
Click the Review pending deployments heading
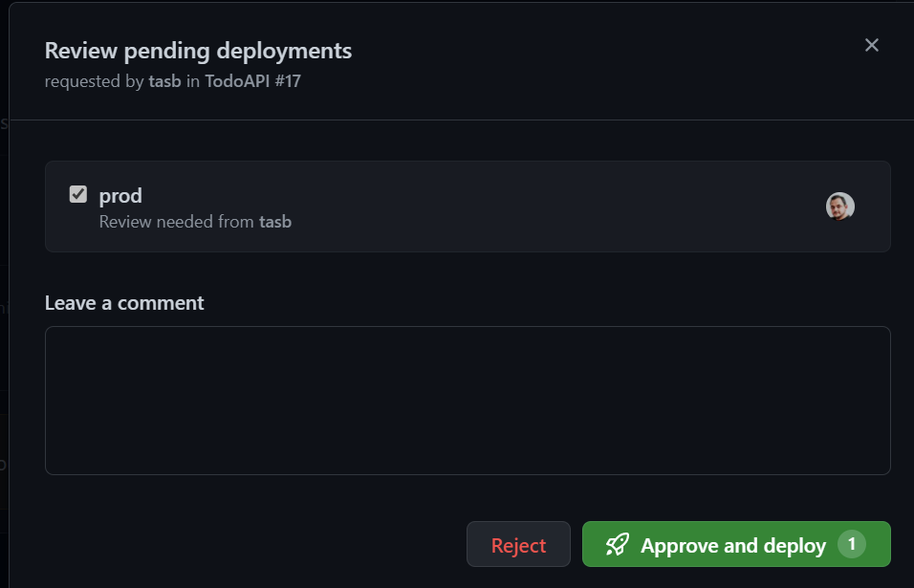tap(198, 51)
